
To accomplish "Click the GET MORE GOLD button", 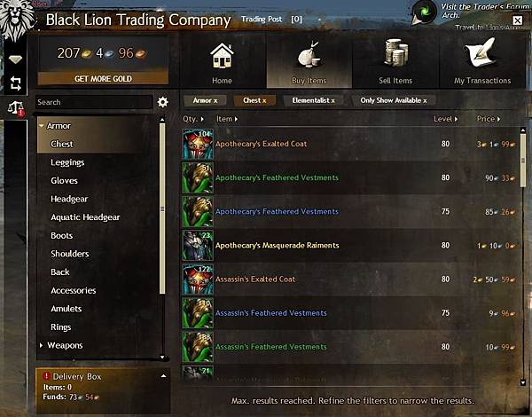I will pyautogui.click(x=103, y=78).
